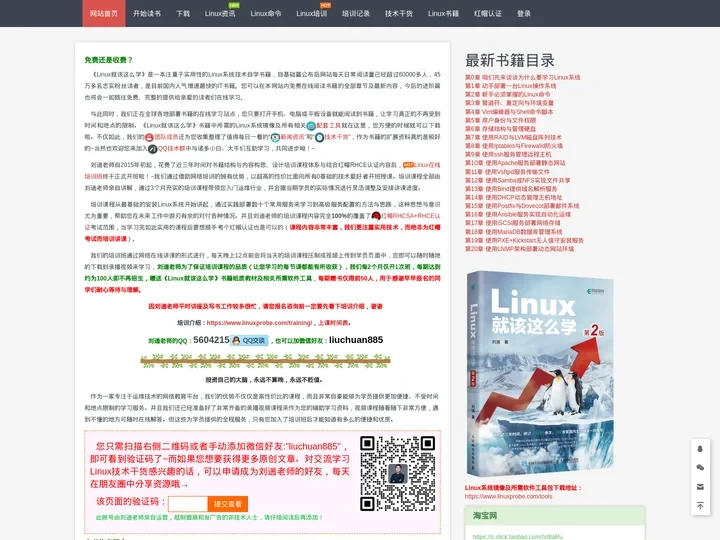
Task: Open Linux书籍 in the nav bar
Action: click(443, 13)
